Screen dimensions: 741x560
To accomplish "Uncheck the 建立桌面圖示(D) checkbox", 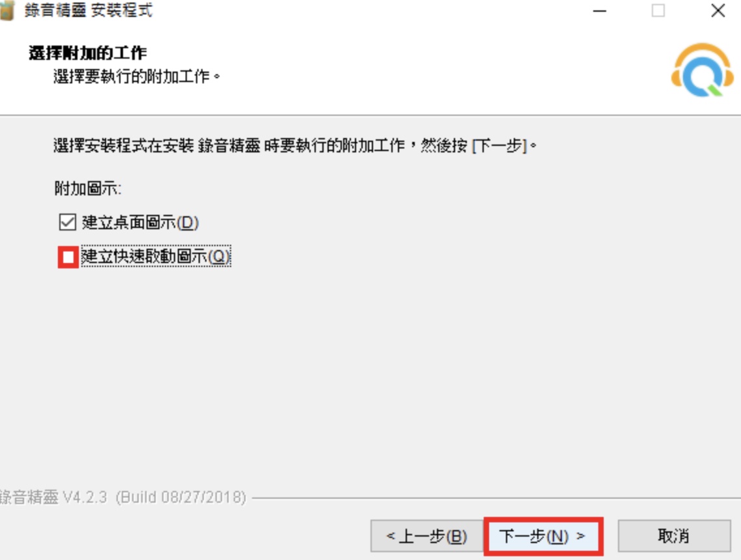I will [x=68, y=222].
